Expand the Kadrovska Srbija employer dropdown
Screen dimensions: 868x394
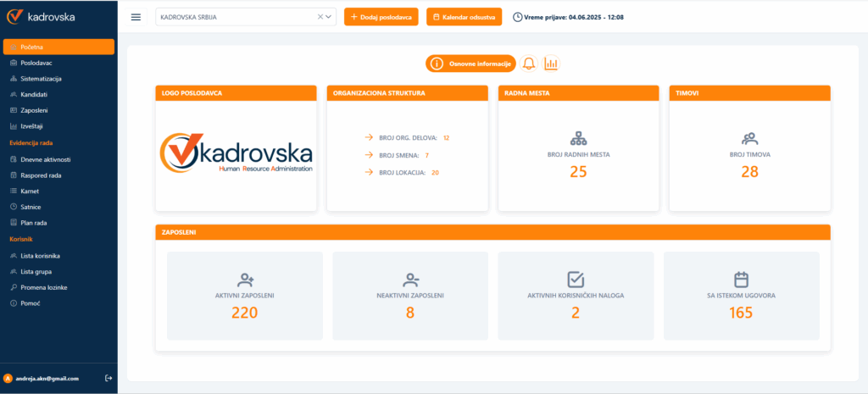point(330,17)
